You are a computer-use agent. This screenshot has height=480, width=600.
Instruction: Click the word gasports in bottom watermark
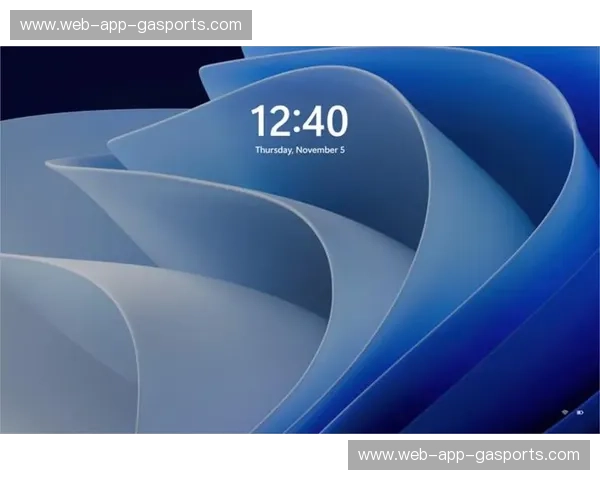[516, 455]
